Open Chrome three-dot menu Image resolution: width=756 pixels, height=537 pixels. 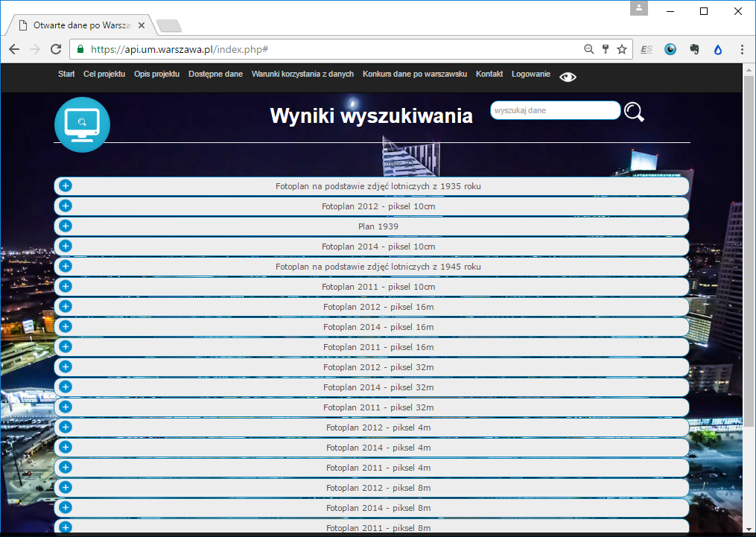coord(742,49)
